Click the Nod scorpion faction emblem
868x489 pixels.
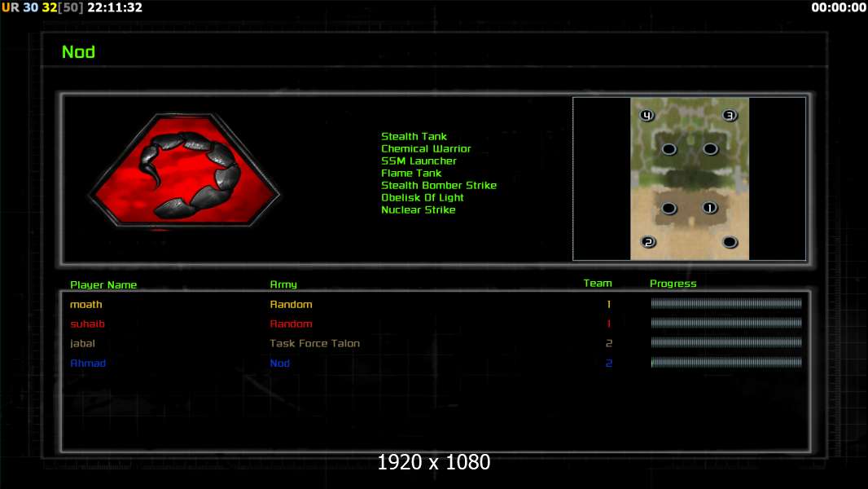(184, 170)
